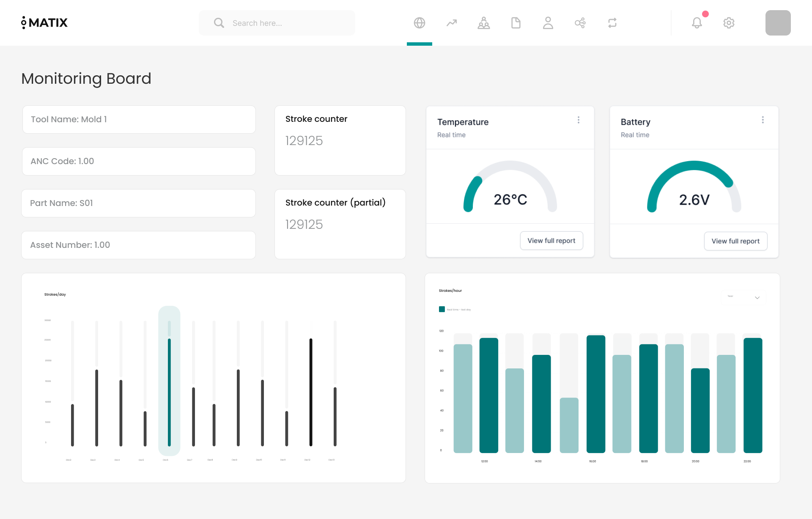Viewport: 812px width, 519px height.
Task: Open the settings gear icon
Action: [728, 23]
